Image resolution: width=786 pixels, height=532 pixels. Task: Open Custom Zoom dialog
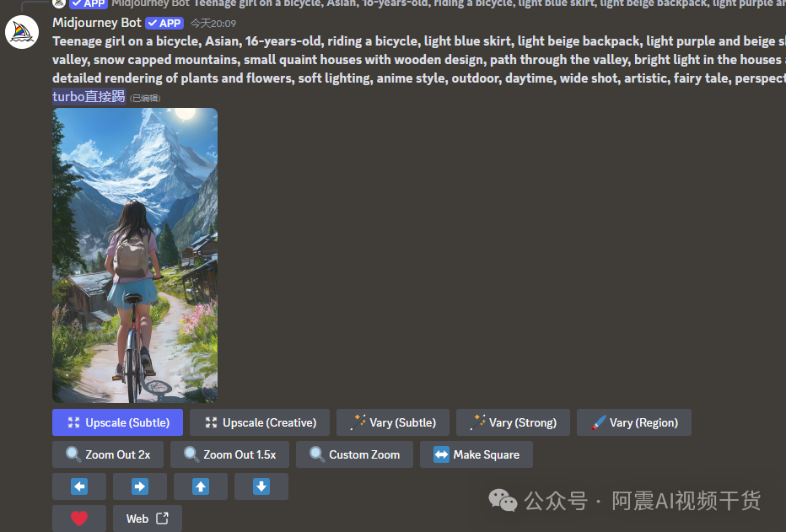tap(354, 454)
